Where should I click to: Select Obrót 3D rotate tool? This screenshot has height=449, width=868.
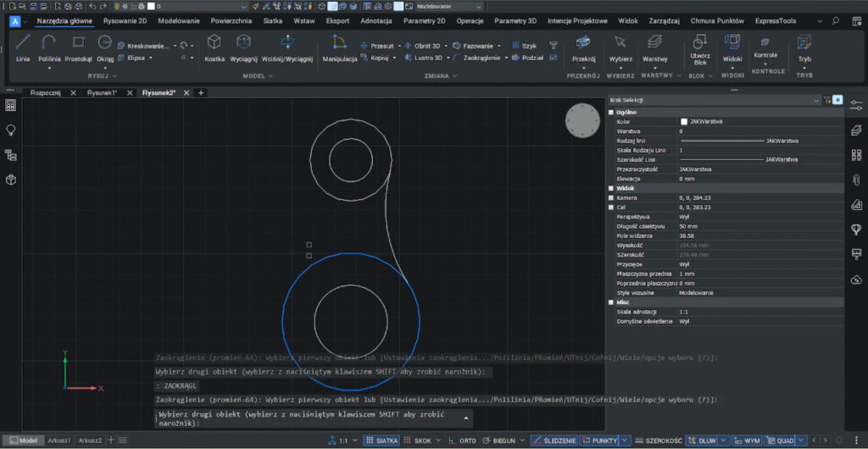(x=422, y=46)
